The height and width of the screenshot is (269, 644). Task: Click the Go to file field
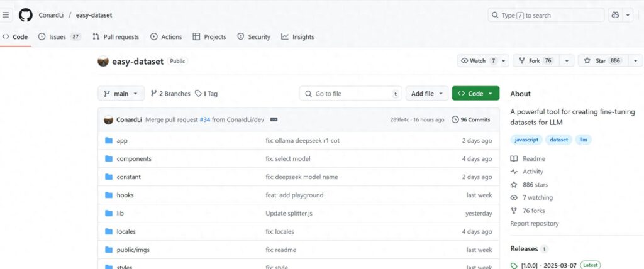click(350, 94)
